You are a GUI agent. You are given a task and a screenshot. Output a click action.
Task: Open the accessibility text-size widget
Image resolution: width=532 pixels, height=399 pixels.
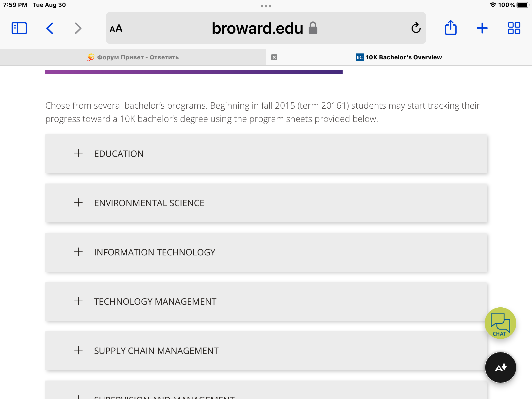point(500,367)
